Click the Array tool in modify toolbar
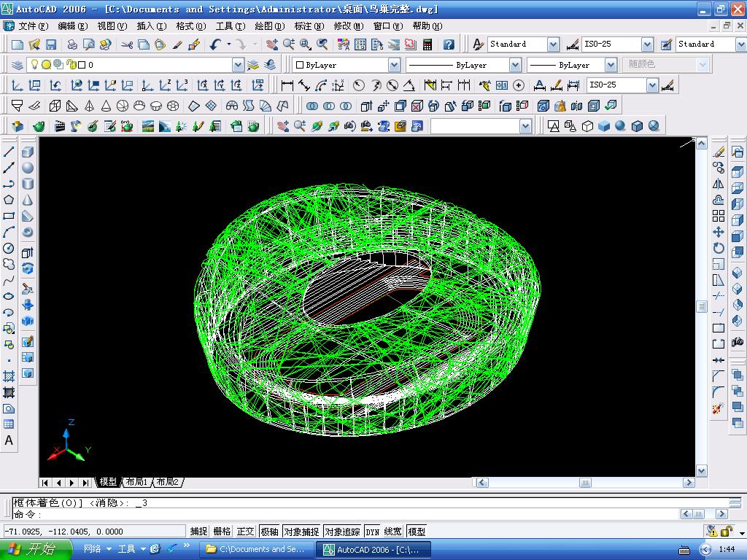The image size is (747, 560). [719, 216]
